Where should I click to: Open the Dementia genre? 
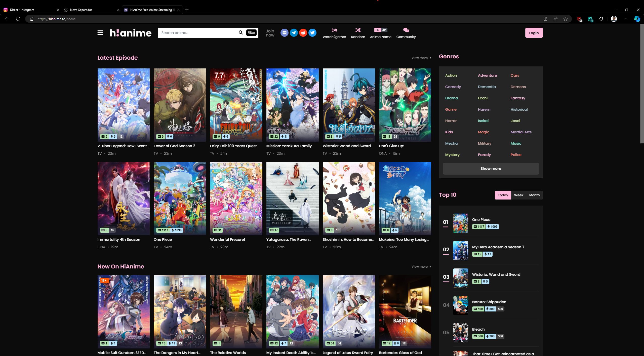(487, 87)
